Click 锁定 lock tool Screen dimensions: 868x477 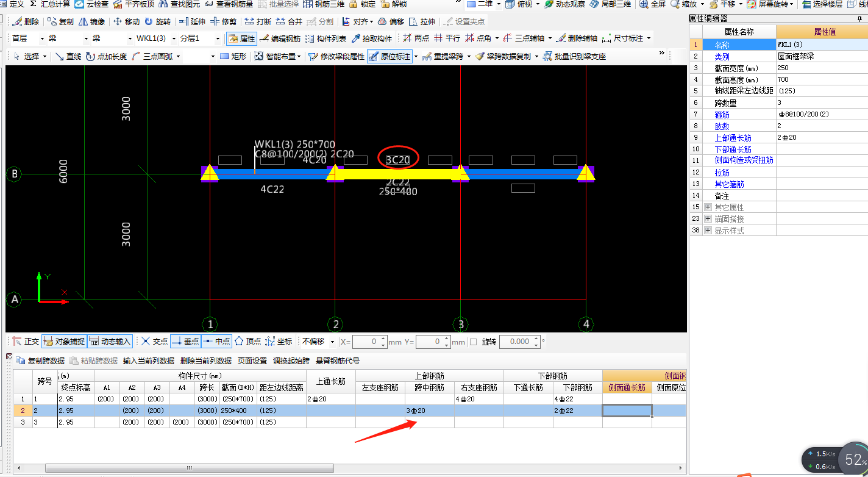(x=363, y=4)
